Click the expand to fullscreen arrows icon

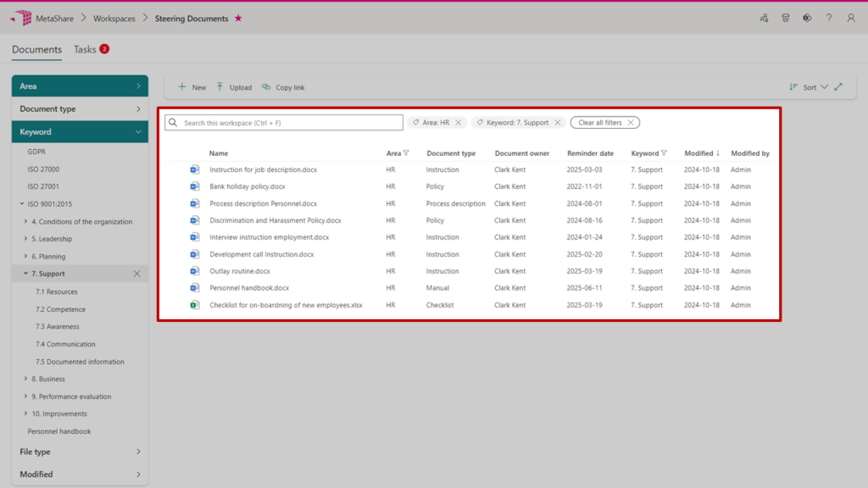point(838,86)
